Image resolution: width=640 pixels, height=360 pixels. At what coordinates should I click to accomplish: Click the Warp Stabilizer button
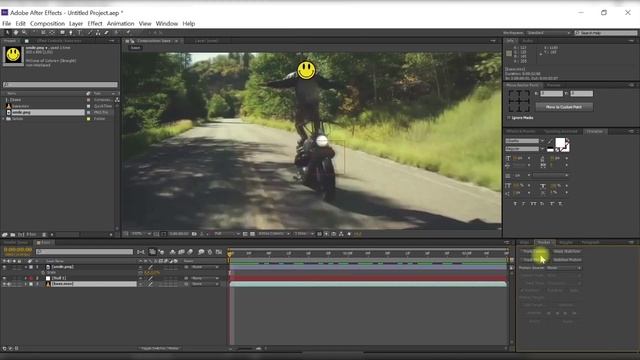coord(567,251)
